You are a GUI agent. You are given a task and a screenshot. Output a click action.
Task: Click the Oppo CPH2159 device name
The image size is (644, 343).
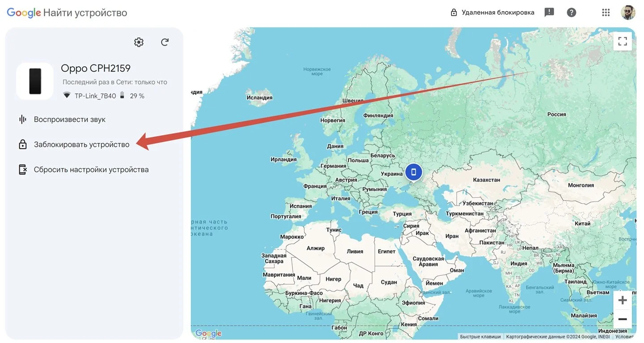coord(96,69)
